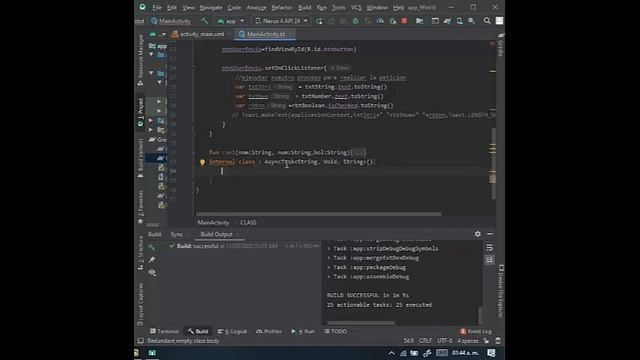Click the green Debug app bug icon
The image size is (640, 360).
point(356,21)
